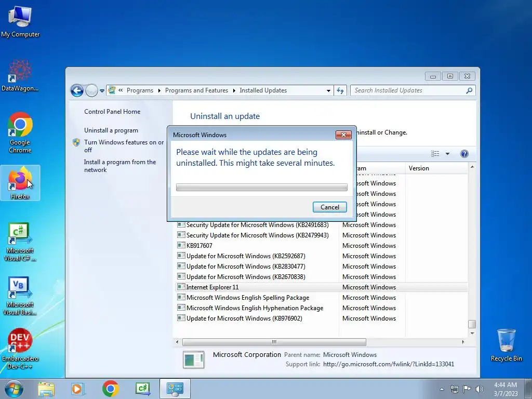This screenshot has height=399, width=532.
Task: Open the Uninstall a program link
Action: pyautogui.click(x=111, y=130)
